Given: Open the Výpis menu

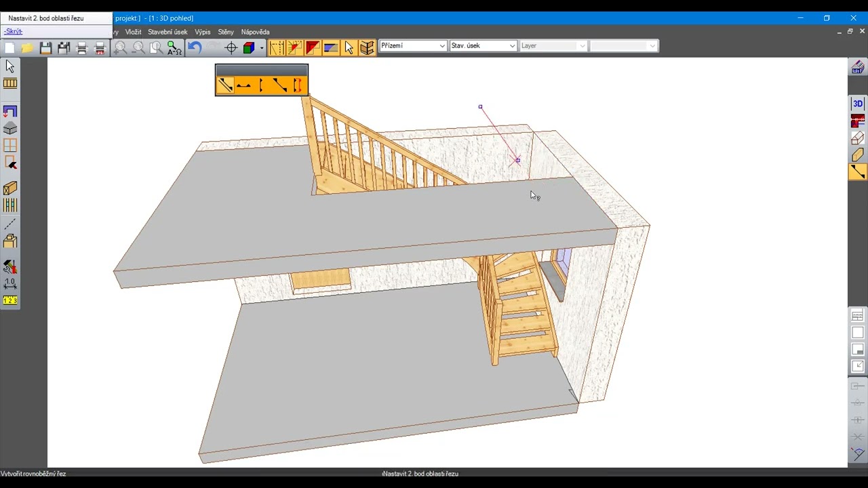Looking at the screenshot, I should click(x=203, y=32).
